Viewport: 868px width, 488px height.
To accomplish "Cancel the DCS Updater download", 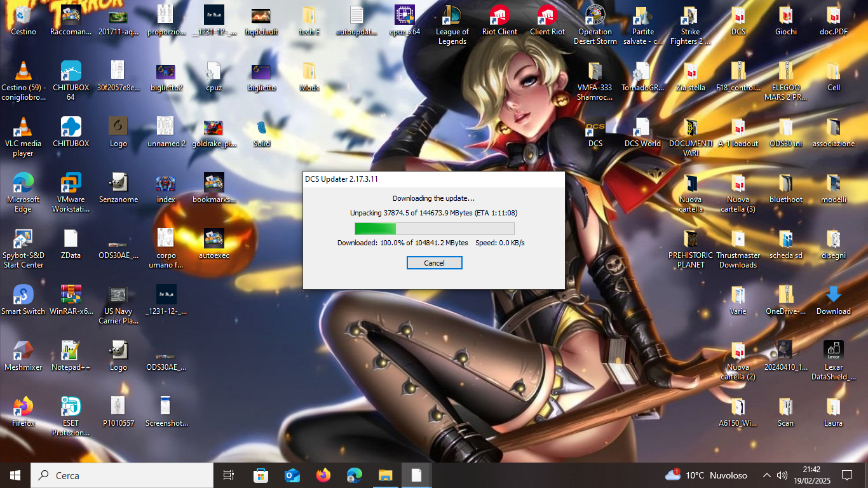I will tap(434, 263).
